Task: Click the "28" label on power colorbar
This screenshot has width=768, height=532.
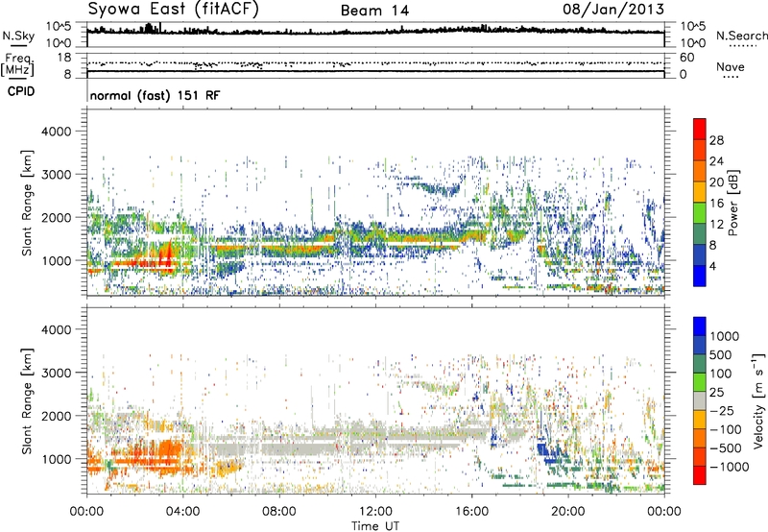Action: [x=716, y=140]
